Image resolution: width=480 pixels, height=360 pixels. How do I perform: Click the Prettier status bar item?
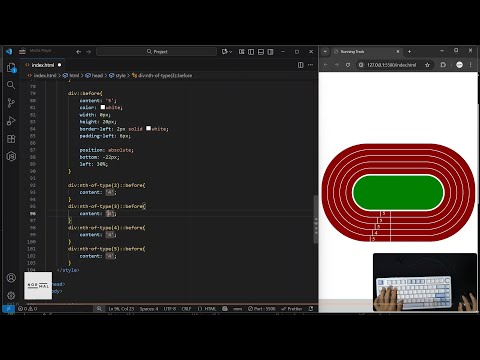[292, 309]
